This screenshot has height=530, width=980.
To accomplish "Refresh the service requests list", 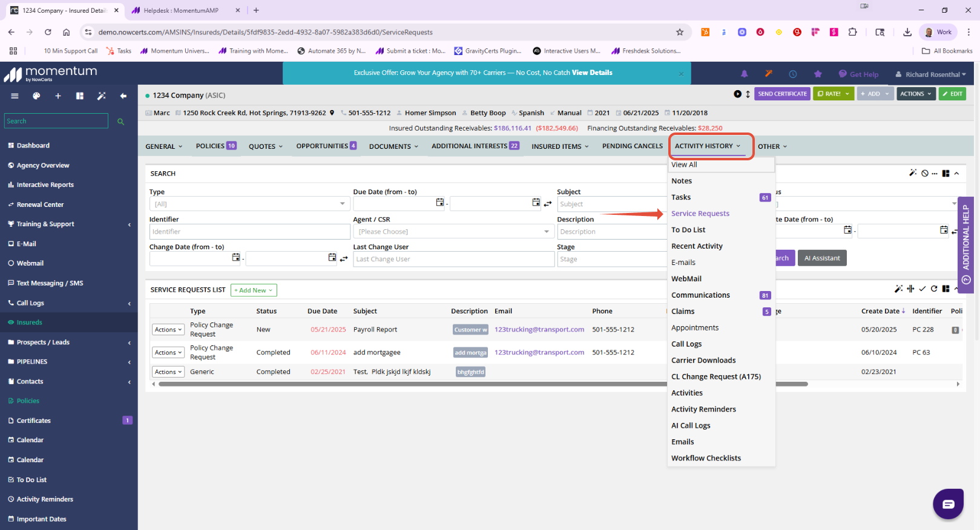I will coord(933,289).
